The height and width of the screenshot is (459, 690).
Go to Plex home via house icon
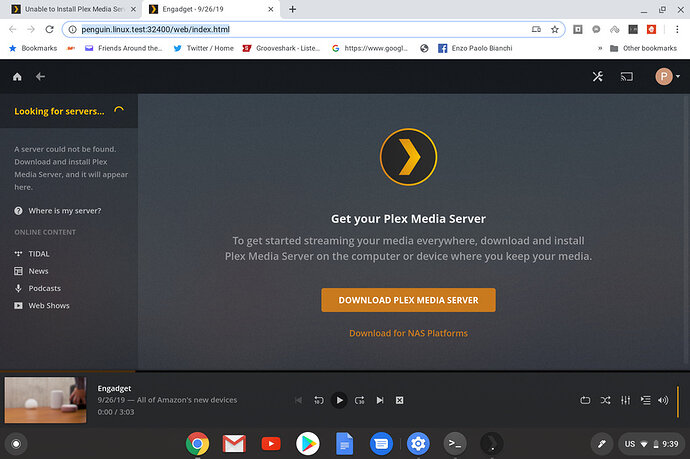[x=17, y=77]
